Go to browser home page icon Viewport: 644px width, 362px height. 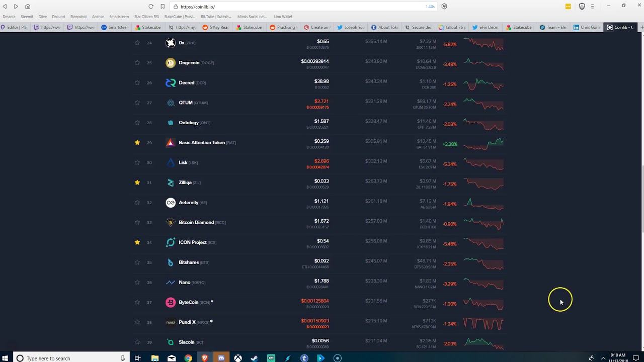click(28, 7)
